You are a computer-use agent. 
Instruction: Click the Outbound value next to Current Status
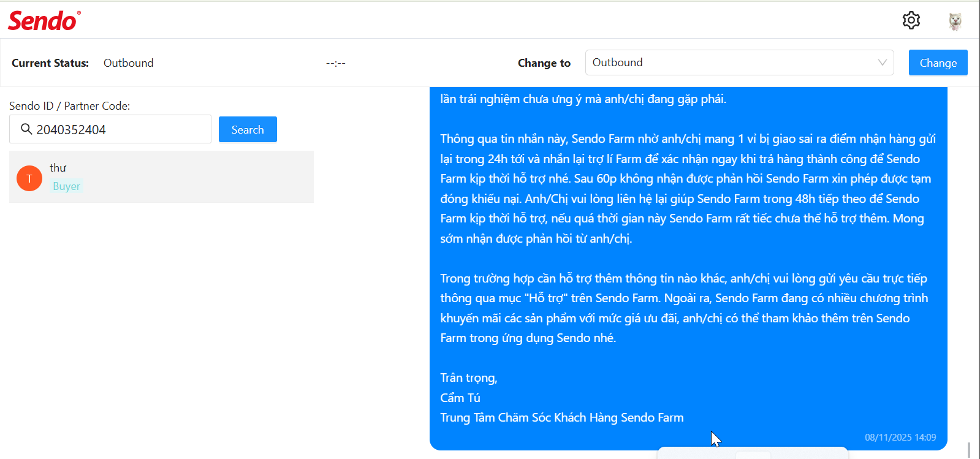pos(129,63)
